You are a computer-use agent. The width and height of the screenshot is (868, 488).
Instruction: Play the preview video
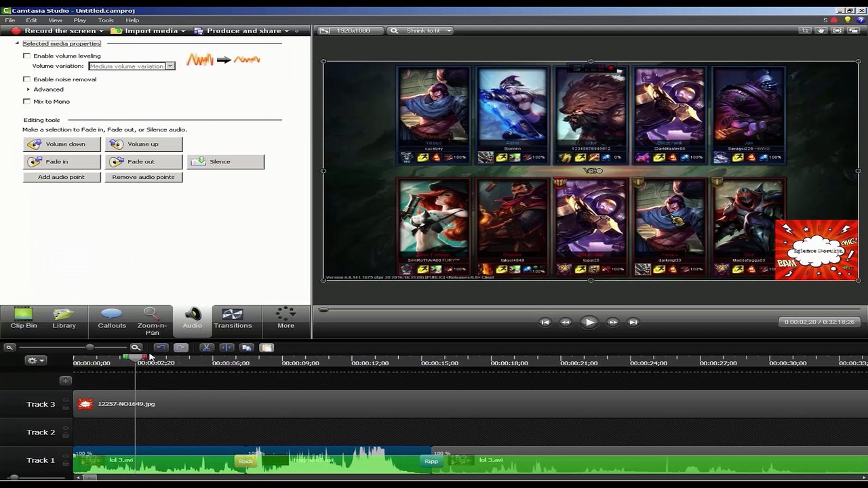589,322
